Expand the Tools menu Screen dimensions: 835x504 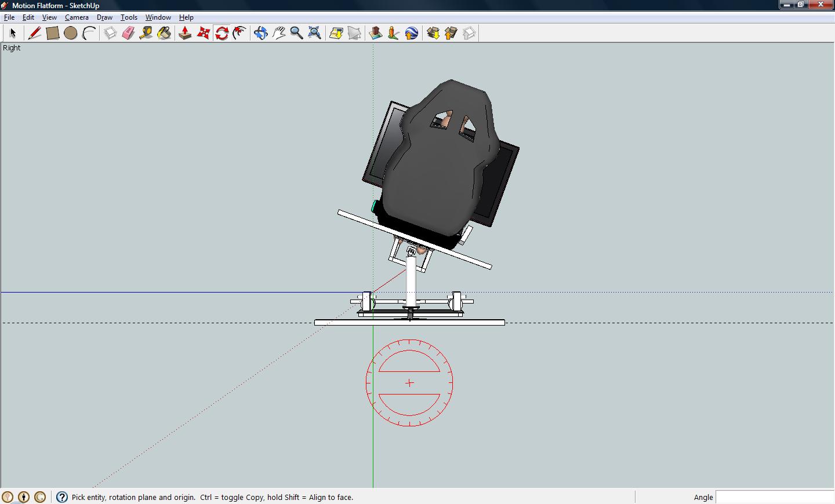129,17
